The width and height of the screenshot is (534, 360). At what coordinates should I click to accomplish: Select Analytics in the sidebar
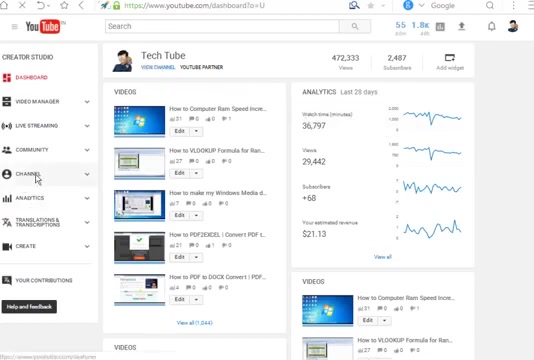(30, 198)
